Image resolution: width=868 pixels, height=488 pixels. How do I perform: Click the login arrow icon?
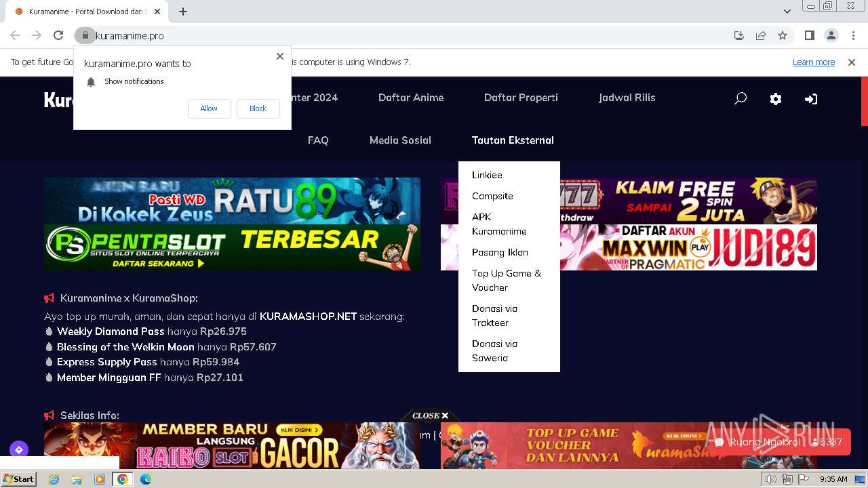point(811,98)
